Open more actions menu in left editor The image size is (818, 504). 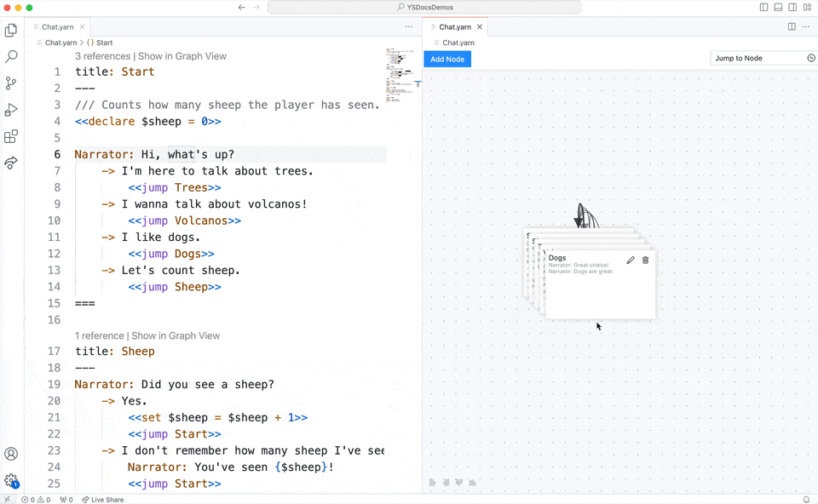tap(409, 26)
